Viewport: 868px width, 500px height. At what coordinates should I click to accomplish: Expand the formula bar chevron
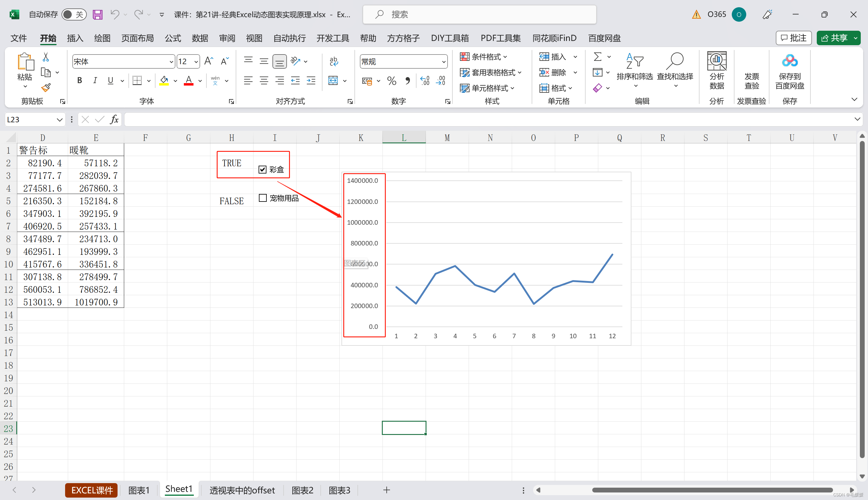857,119
